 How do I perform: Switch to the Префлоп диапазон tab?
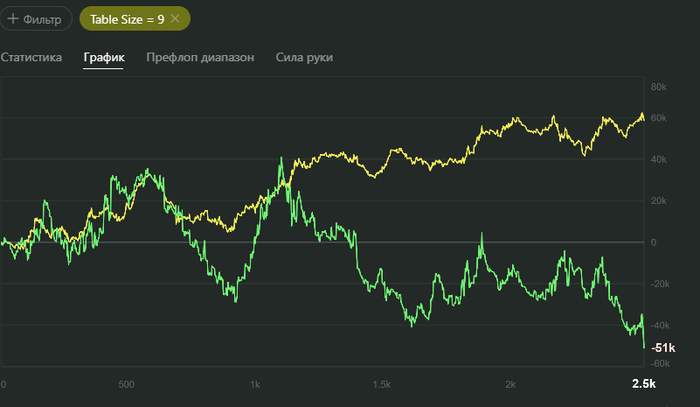200,57
